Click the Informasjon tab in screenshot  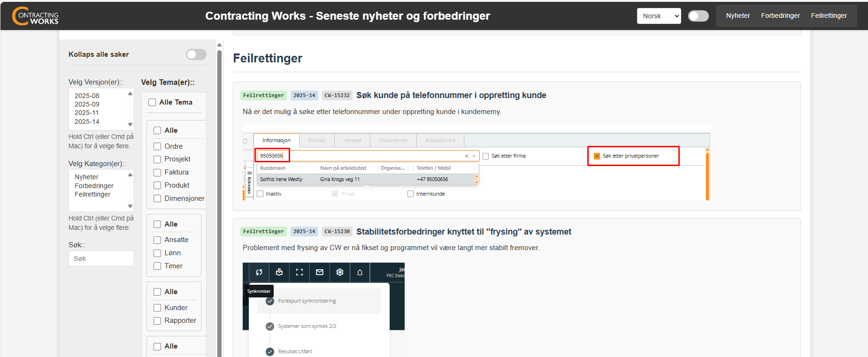277,140
